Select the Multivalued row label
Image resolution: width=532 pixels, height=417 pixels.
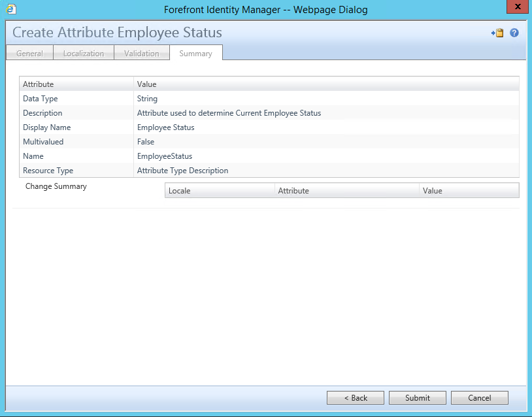[x=43, y=142]
